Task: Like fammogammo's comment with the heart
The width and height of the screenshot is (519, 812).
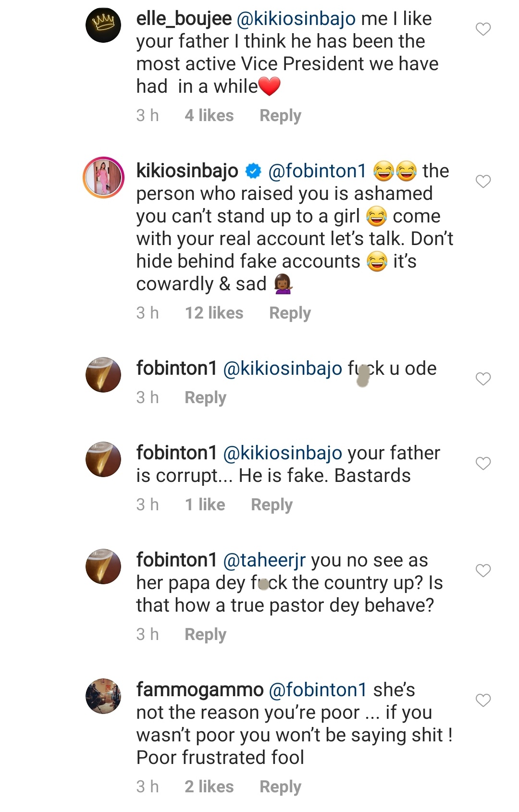Action: [x=483, y=701]
